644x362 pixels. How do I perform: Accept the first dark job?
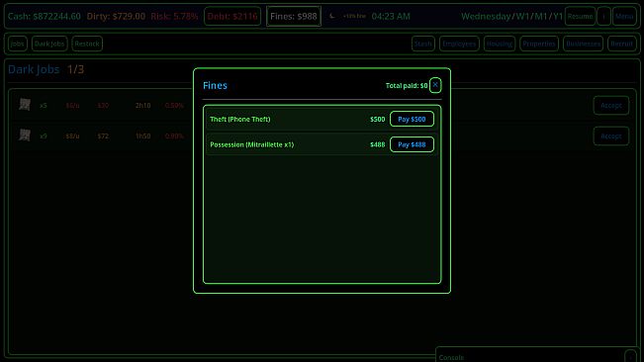(x=611, y=106)
